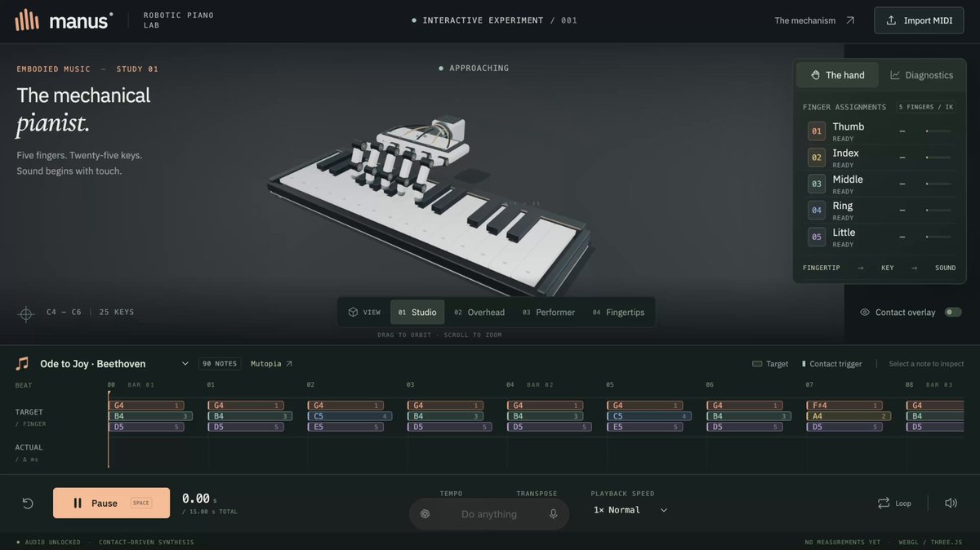Click the Target legend indicator

point(770,364)
